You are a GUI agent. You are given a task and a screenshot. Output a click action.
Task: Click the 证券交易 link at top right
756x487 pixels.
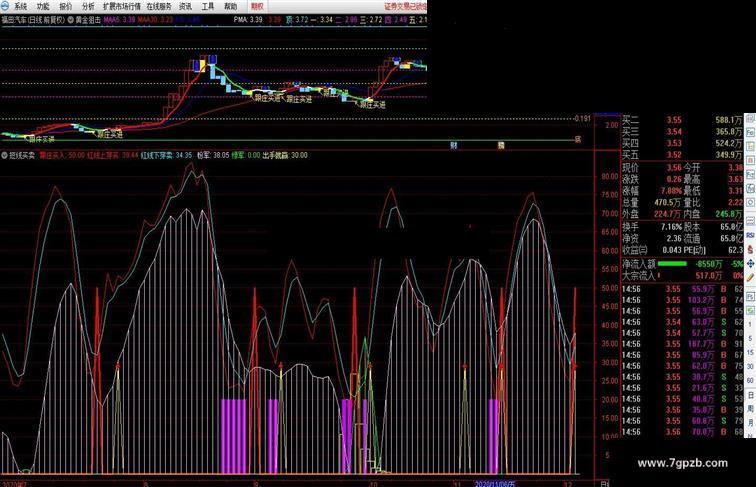point(405,6)
